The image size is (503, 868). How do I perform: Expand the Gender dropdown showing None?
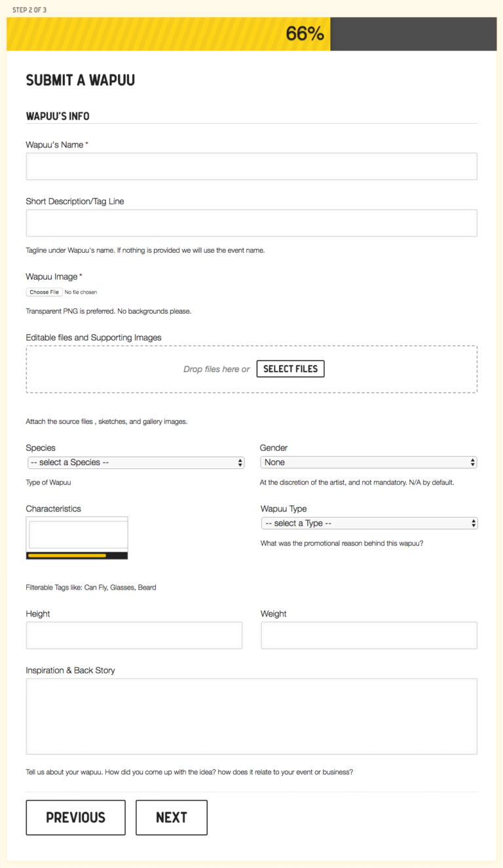tap(368, 462)
